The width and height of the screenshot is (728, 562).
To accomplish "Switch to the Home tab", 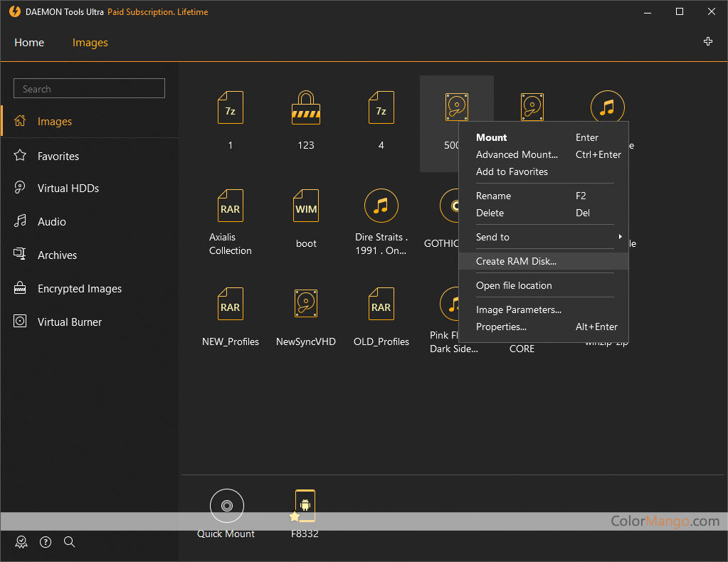I will 28,43.
